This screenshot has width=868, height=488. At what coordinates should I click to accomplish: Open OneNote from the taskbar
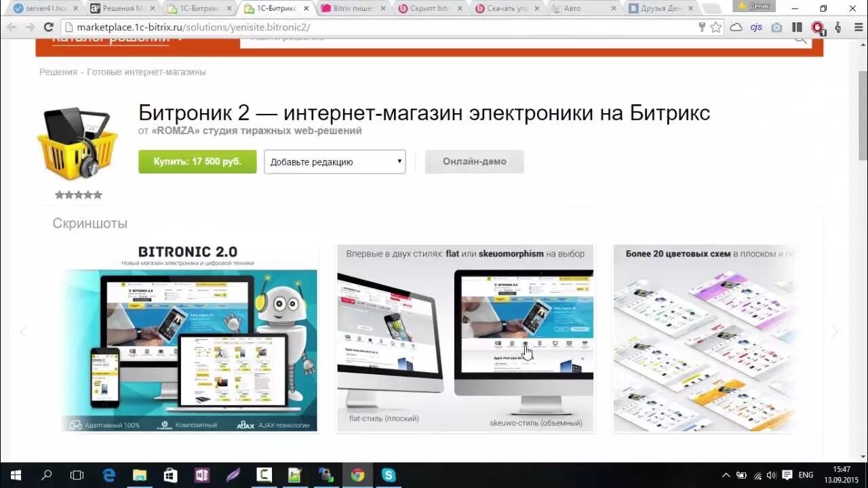pos(202,475)
